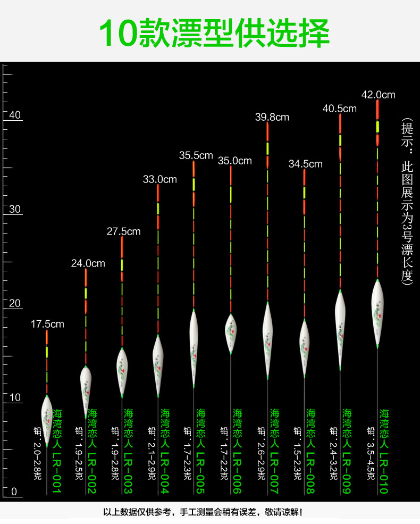Select the "海湾恋人 LR-006" model label
The height and width of the screenshot is (524, 420).
237,452
